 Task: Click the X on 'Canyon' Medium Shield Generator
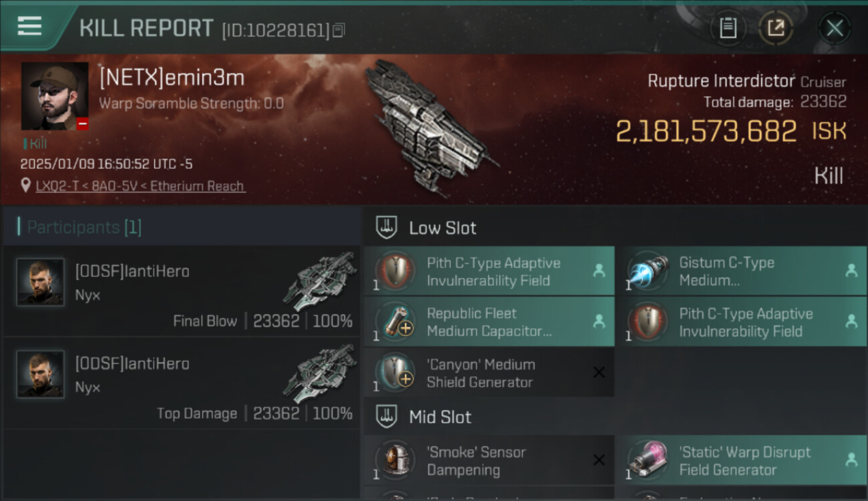(599, 373)
